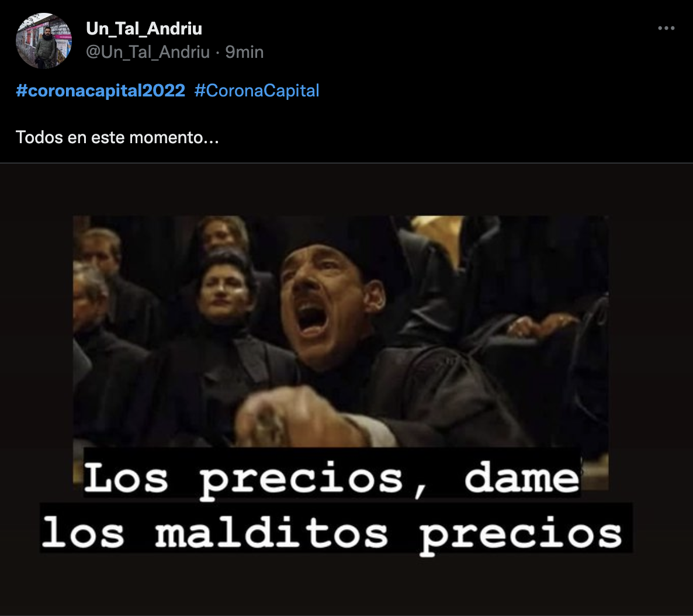Viewport: 693px width, 616px height.
Task: Open Un_Tal_Andriu's profile avatar picture
Action: [x=44, y=41]
